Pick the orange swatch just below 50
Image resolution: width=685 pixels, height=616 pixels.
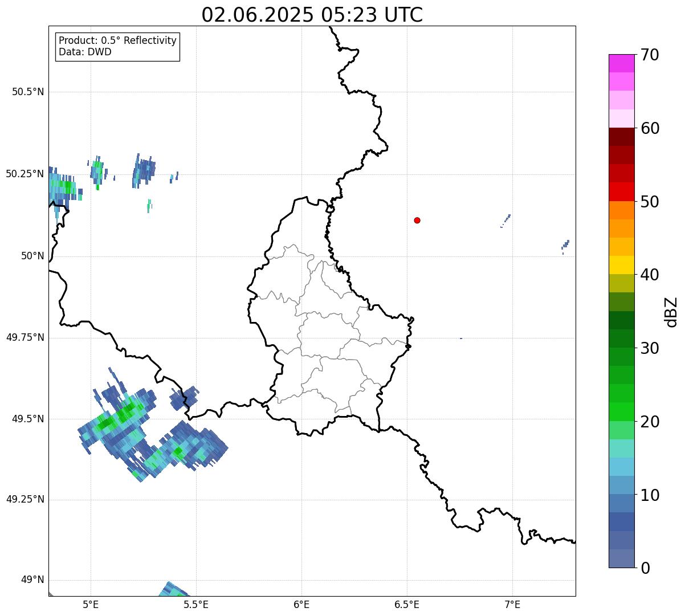(x=621, y=210)
